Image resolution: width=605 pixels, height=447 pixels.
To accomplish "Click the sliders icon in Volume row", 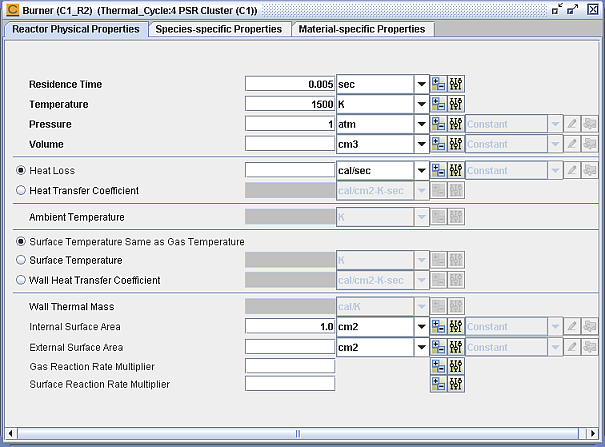I will coord(456,144).
